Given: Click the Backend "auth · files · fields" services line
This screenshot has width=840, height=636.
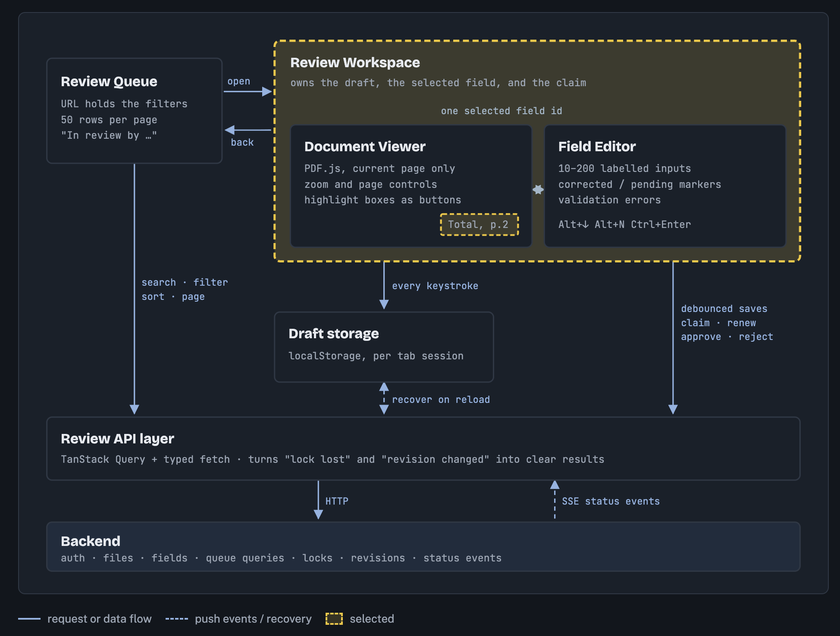Looking at the screenshot, I should pos(281,558).
